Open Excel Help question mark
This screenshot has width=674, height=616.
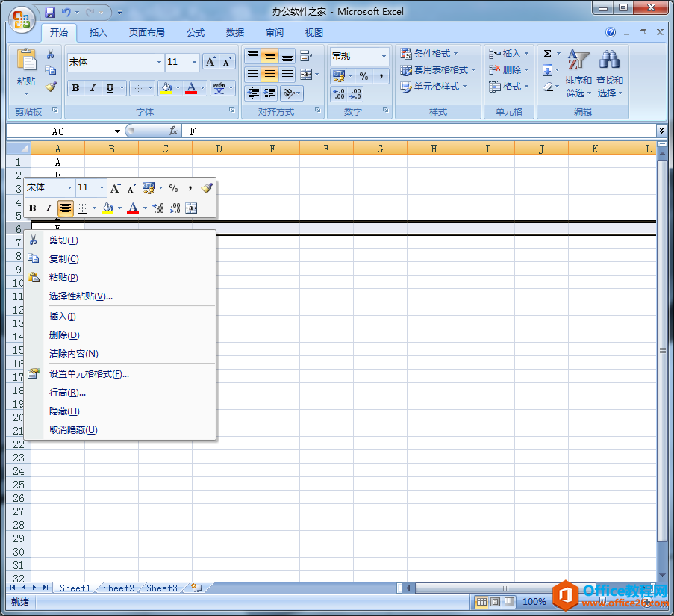coord(611,32)
